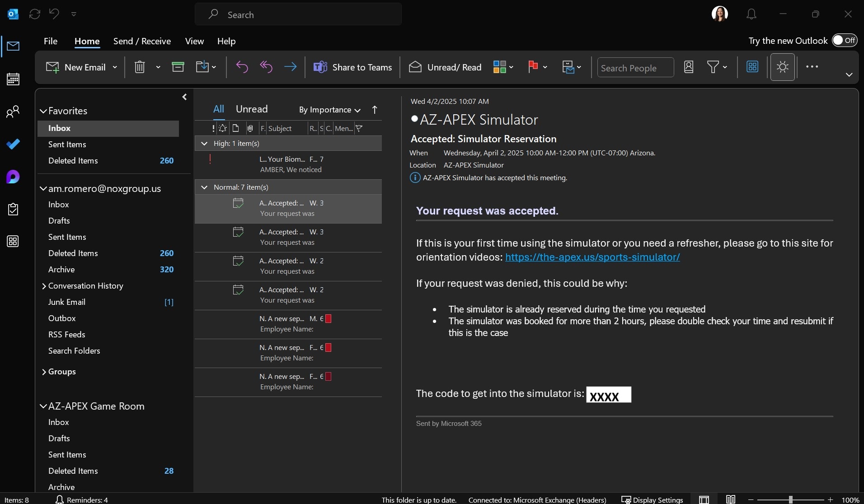Select the Home ribbon tab

pos(87,41)
